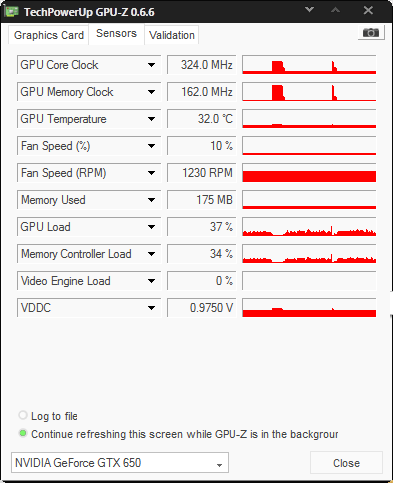Image resolution: width=393 pixels, height=483 pixels.
Task: Switch to the Validation tab
Action: 172,35
